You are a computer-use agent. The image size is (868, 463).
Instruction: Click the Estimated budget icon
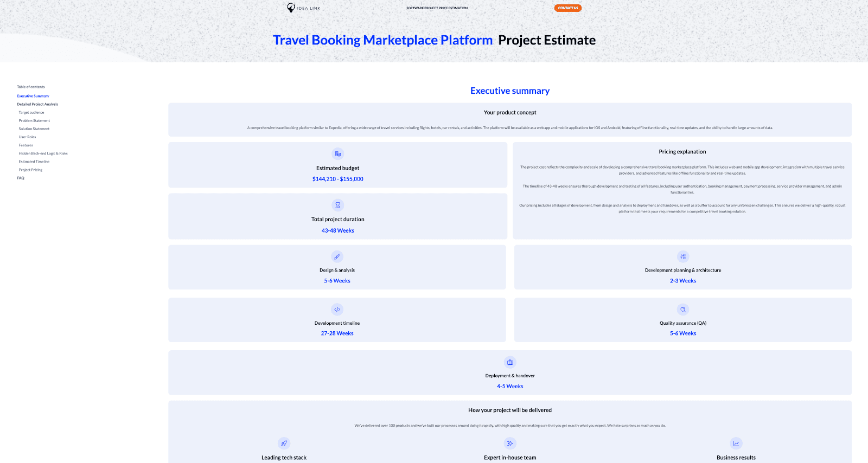coord(337,154)
